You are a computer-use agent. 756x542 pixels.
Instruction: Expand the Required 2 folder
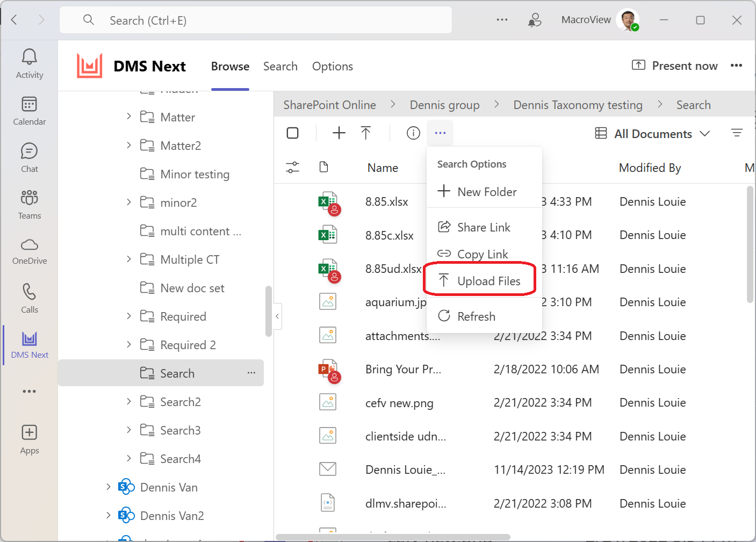(129, 344)
